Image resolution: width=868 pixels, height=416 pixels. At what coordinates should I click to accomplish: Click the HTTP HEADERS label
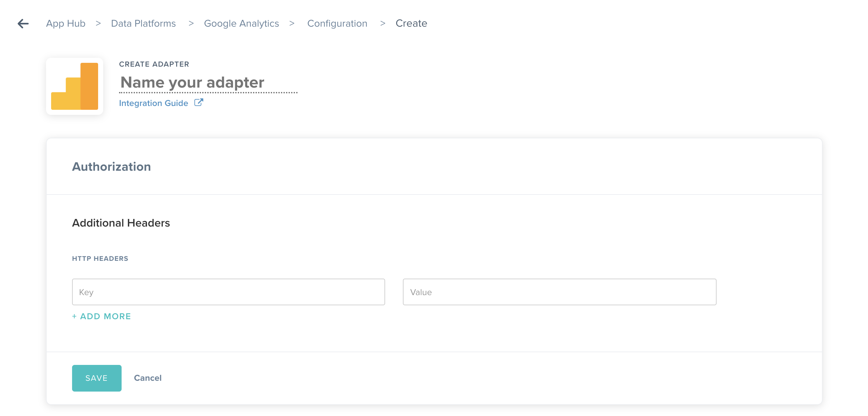[x=100, y=258]
